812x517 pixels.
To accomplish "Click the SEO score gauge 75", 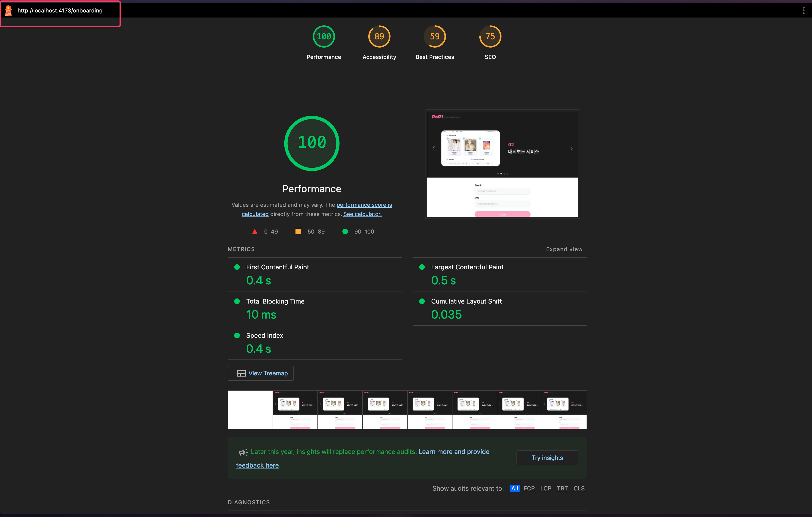I will [x=490, y=36].
